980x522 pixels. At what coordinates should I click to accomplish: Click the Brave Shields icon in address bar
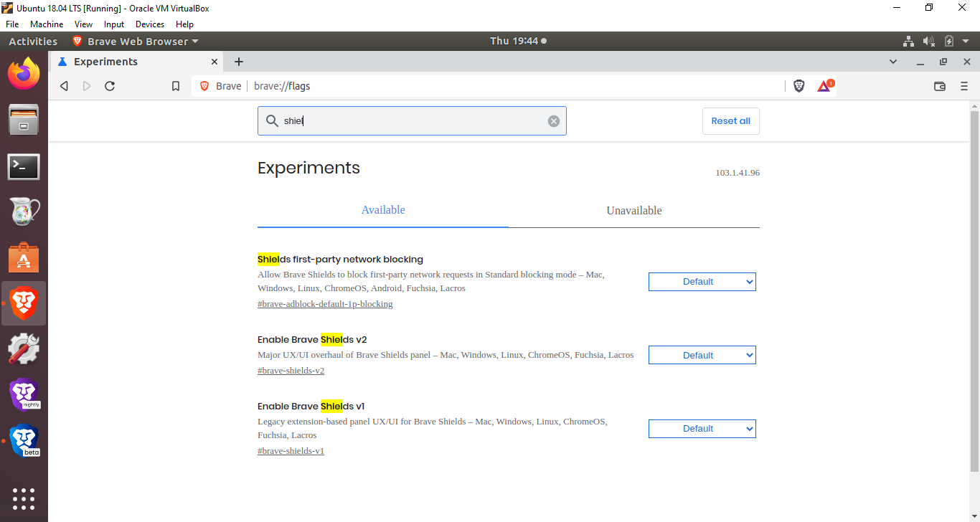[798, 85]
